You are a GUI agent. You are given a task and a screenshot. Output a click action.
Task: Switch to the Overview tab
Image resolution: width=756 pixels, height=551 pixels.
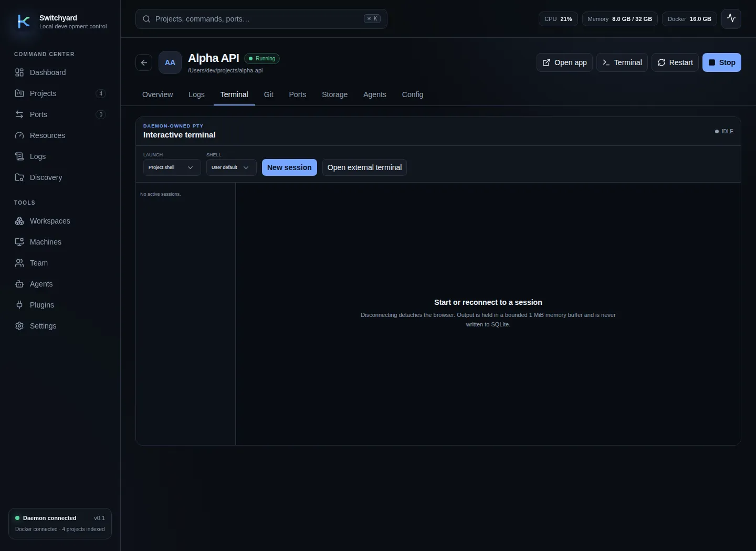coord(157,94)
